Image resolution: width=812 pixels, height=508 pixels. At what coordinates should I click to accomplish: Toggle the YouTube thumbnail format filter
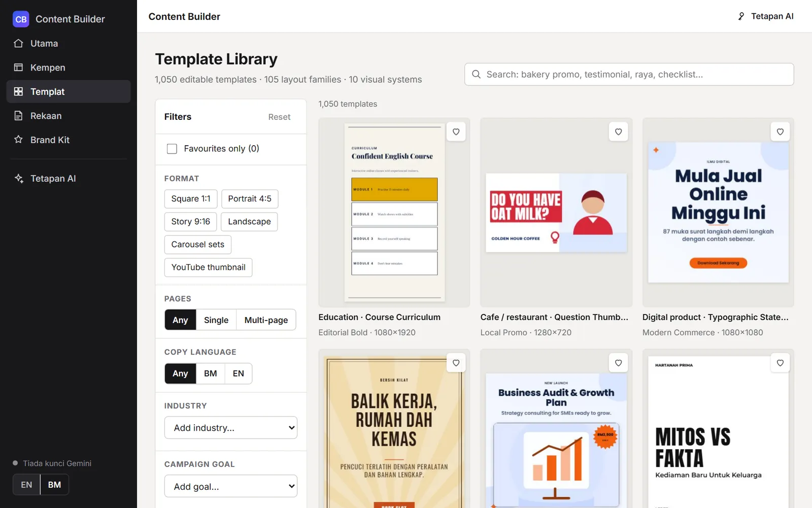[208, 267]
